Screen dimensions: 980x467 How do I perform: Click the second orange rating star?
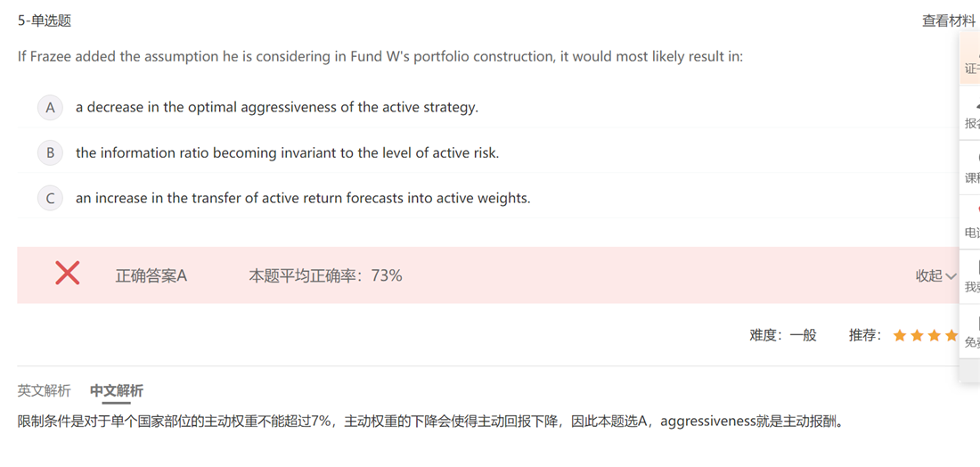click(917, 336)
